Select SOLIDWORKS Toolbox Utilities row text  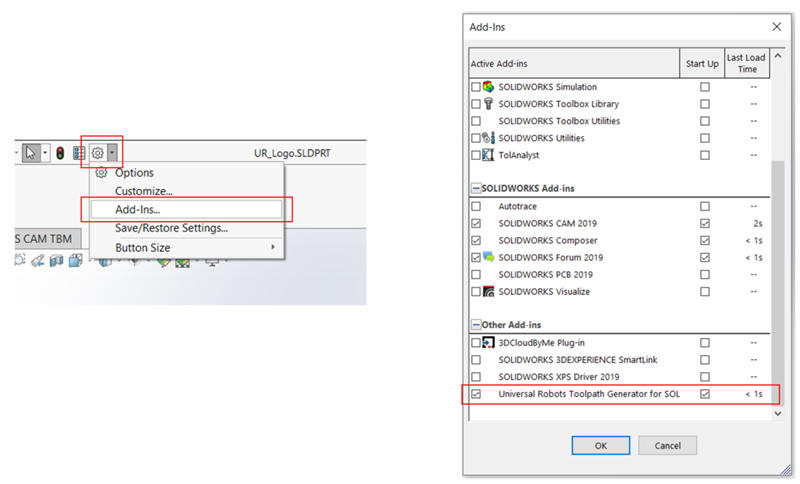coord(559,121)
